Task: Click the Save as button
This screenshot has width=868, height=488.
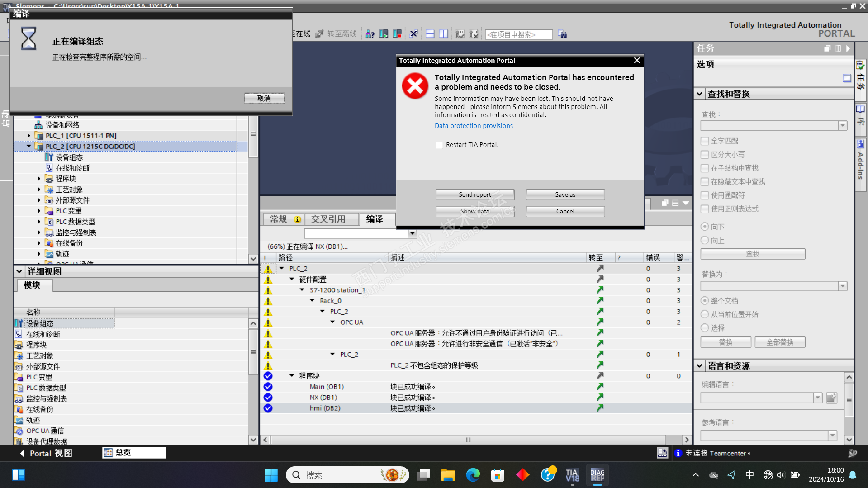Action: (565, 194)
